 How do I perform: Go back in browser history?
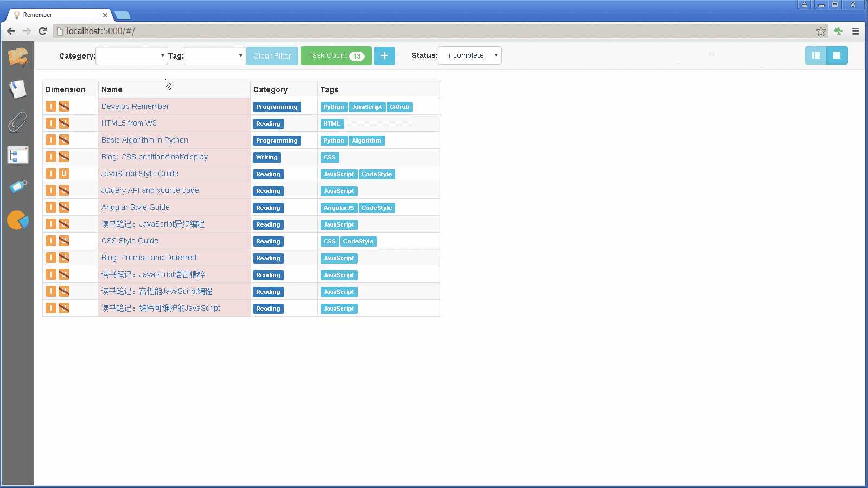tap(11, 31)
